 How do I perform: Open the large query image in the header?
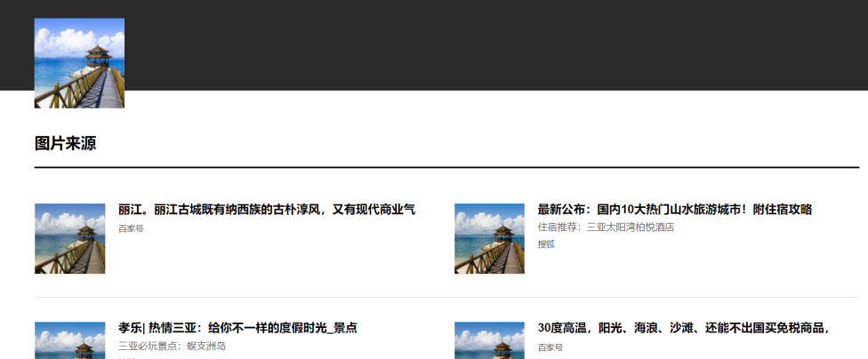pyautogui.click(x=79, y=63)
